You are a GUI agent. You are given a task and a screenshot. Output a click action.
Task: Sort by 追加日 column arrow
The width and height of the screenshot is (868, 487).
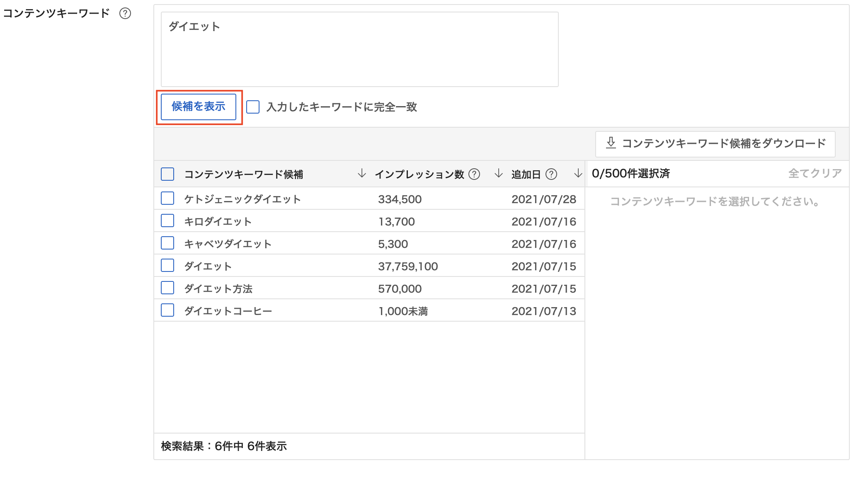pyautogui.click(x=578, y=173)
